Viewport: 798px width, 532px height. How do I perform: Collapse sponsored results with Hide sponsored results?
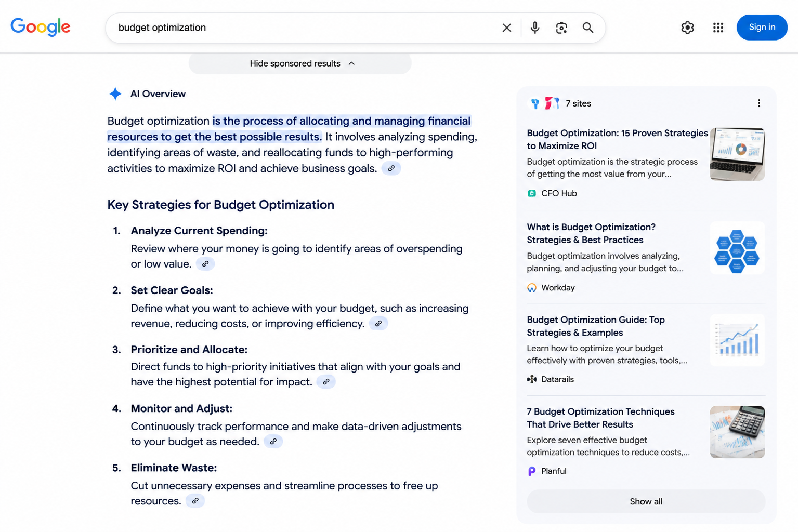point(300,63)
